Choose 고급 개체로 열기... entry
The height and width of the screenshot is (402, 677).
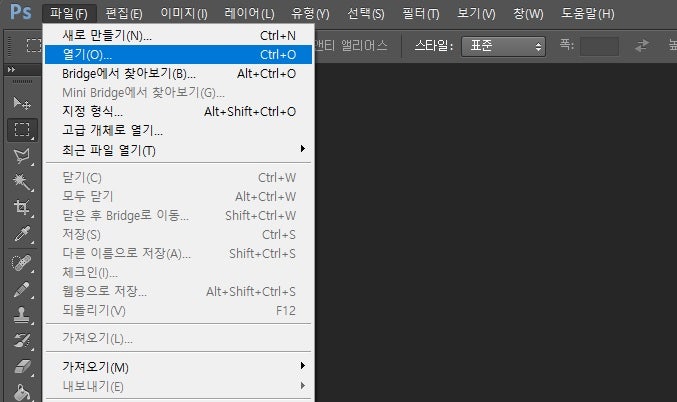tap(178, 130)
